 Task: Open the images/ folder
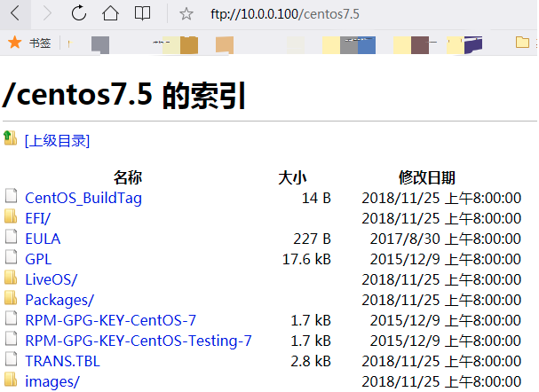point(52,381)
